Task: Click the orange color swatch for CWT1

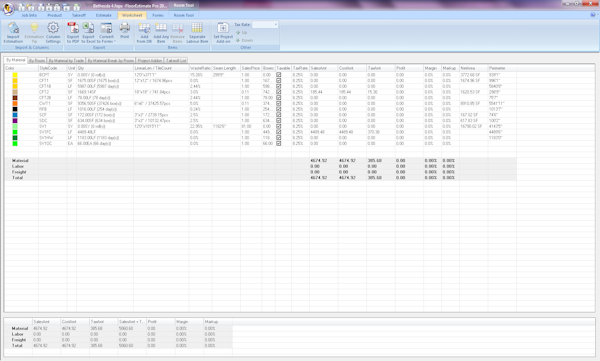Action: coord(15,103)
